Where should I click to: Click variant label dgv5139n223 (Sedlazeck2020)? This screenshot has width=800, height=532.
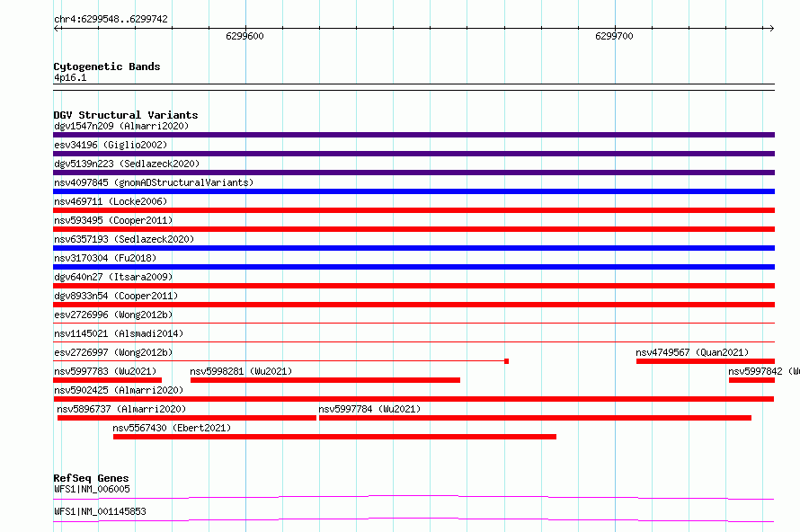point(127,164)
